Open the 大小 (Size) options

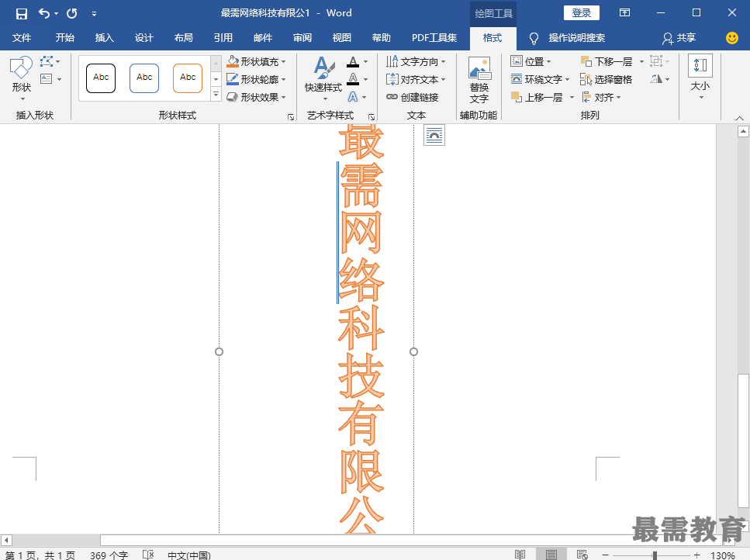700,78
